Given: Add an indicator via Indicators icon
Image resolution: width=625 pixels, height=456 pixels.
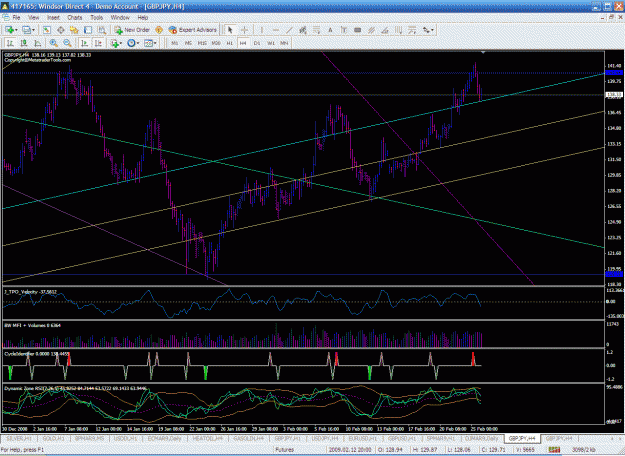Looking at the screenshot, I should coord(115,43).
